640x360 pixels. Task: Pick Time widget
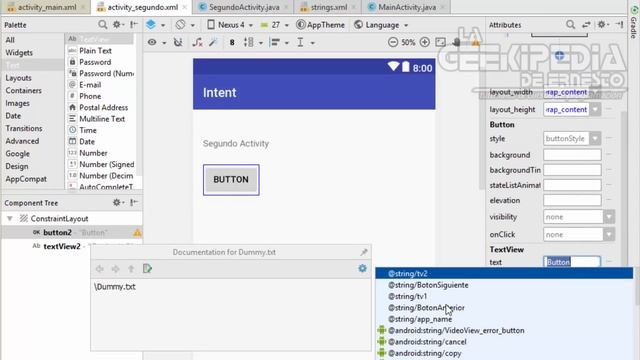point(88,130)
